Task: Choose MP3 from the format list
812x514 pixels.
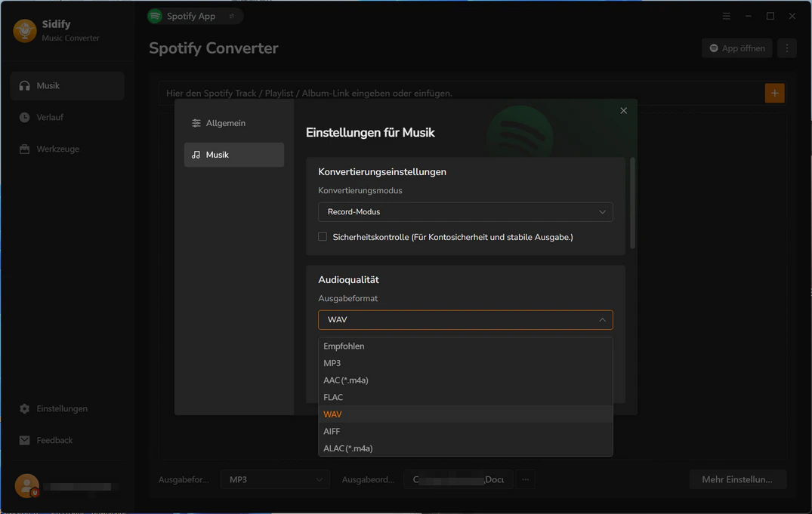Action: (x=465, y=363)
